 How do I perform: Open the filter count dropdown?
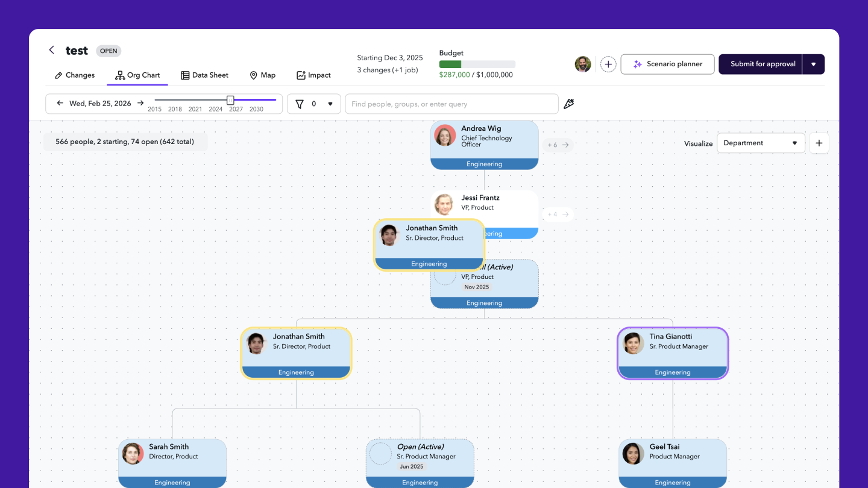point(330,104)
